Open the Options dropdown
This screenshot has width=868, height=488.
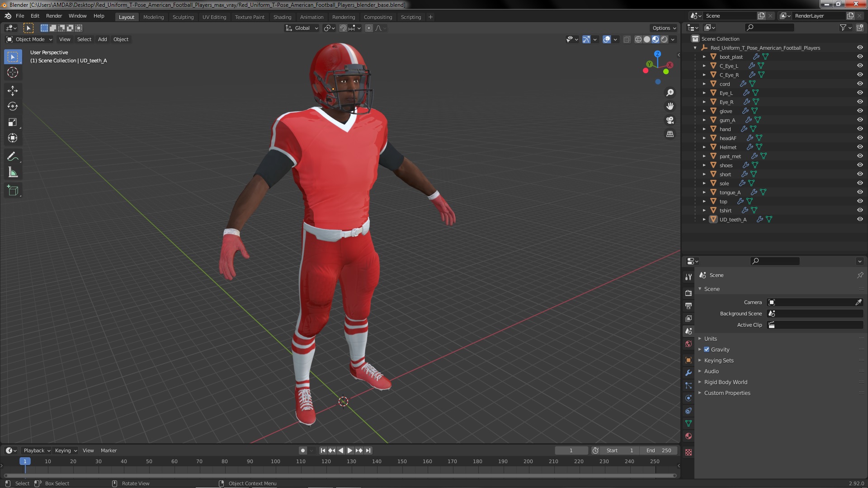tap(664, 28)
